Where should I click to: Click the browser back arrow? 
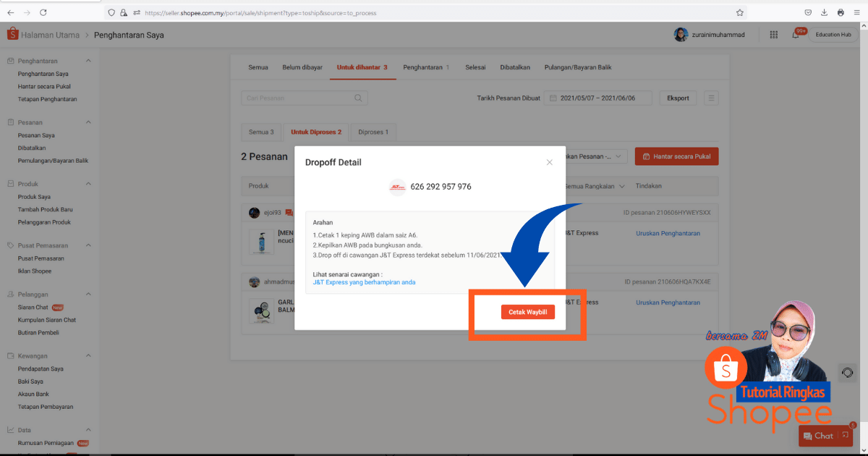pos(10,12)
